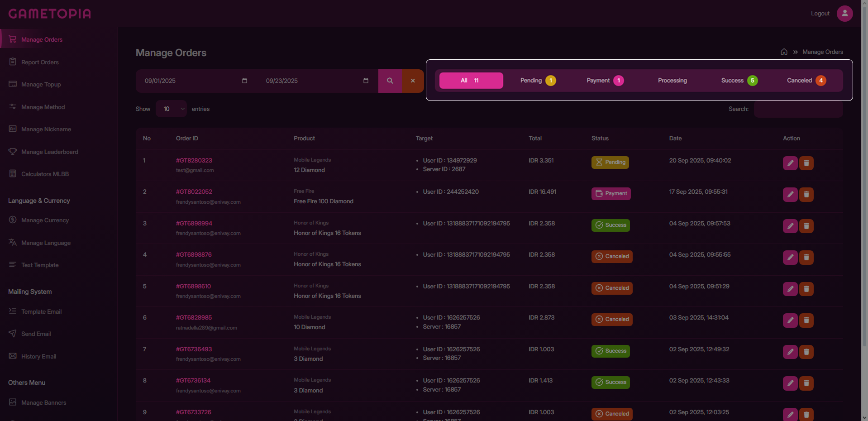Edit order #GT6828985
The image size is (868, 421).
click(x=790, y=321)
